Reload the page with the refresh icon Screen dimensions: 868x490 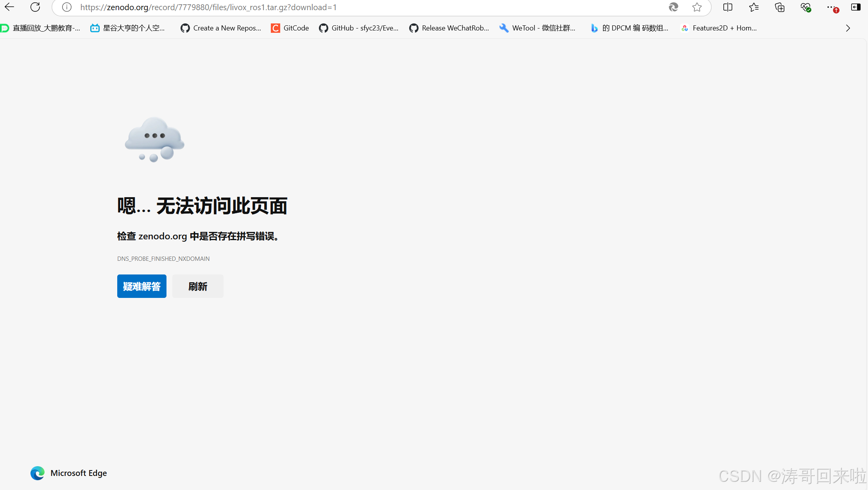[x=35, y=7]
